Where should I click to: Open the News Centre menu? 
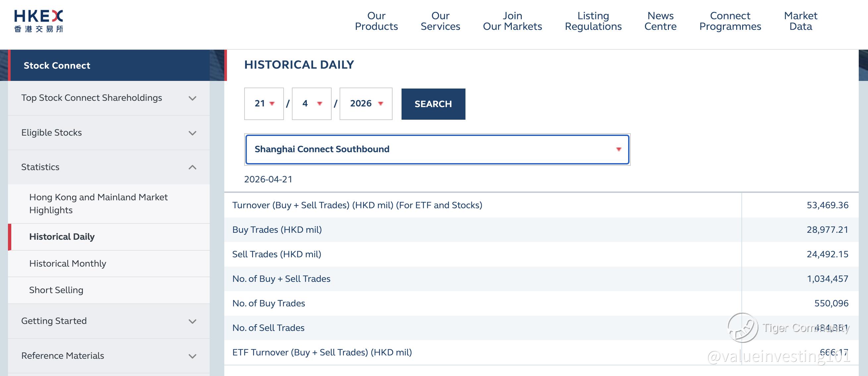point(660,21)
